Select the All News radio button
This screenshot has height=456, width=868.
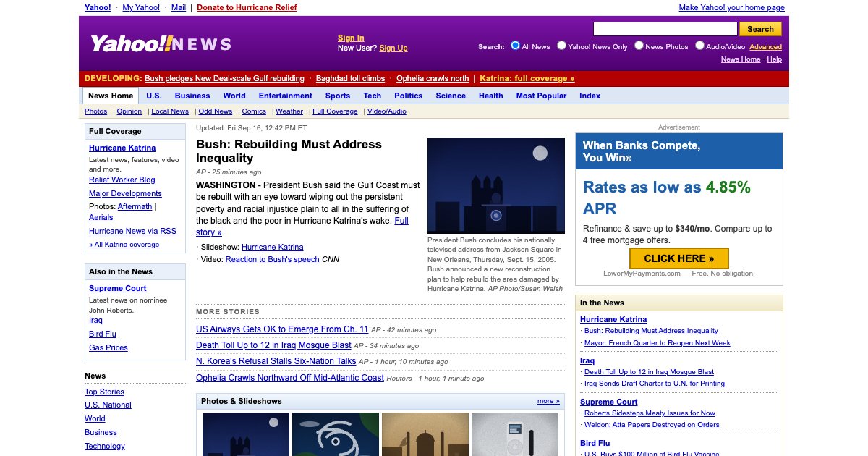515,46
